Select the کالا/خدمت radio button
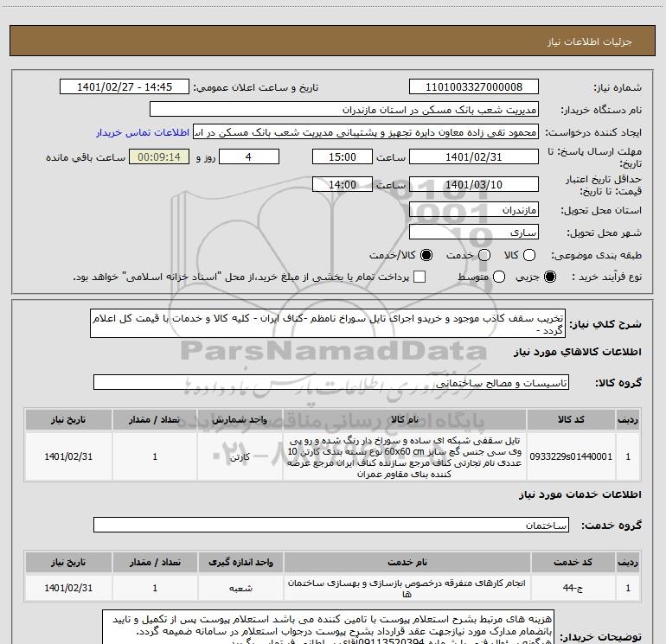This screenshot has height=644, width=666. (426, 255)
